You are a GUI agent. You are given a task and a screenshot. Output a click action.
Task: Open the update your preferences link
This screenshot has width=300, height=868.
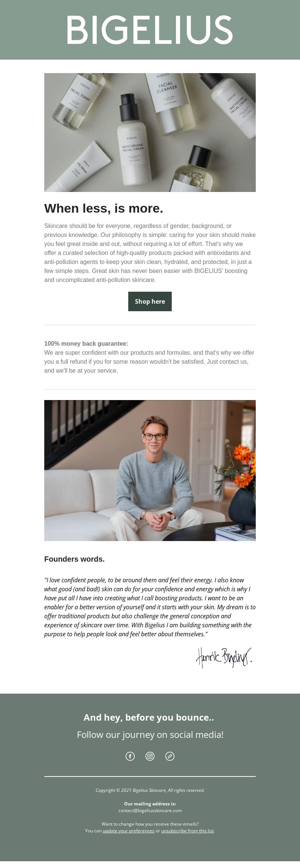click(x=129, y=831)
